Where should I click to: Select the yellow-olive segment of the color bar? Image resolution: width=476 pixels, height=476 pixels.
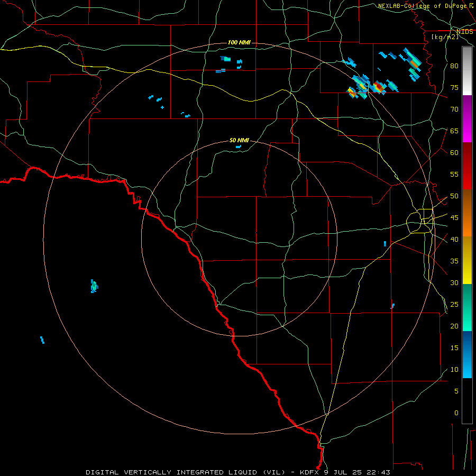pyautogui.click(x=467, y=260)
